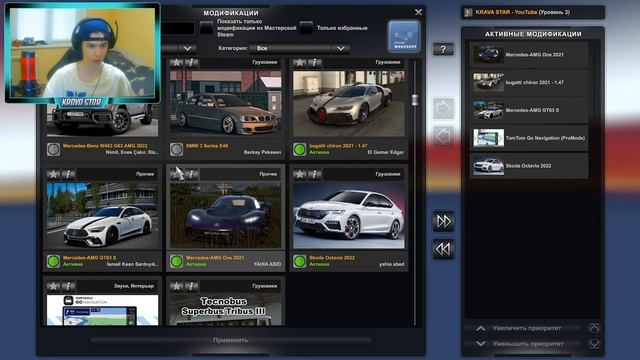
Task: Favorite the Bugatti chiron 2021 mod
Action: [x=300, y=63]
